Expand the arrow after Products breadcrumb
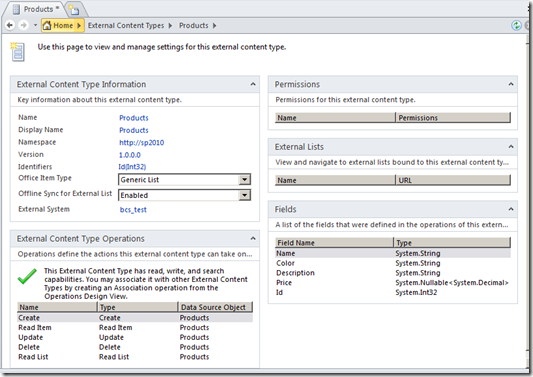The height and width of the screenshot is (377, 533). pos(214,25)
